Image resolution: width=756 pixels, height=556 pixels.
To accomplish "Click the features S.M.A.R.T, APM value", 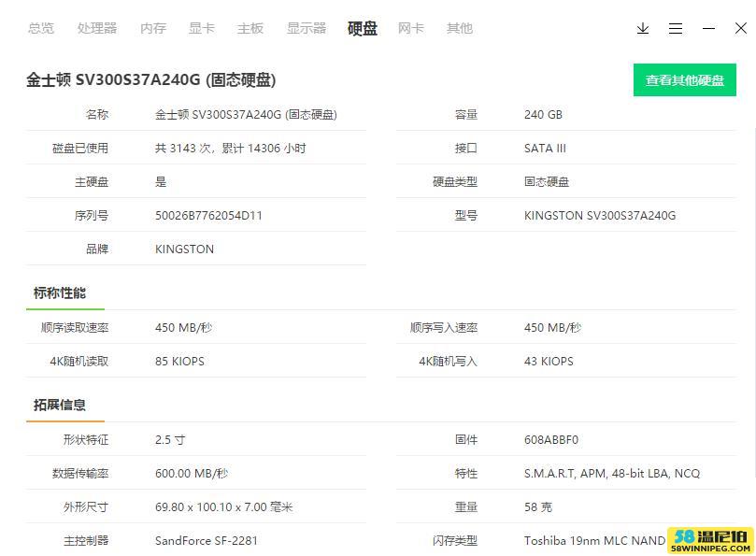I will (612, 474).
